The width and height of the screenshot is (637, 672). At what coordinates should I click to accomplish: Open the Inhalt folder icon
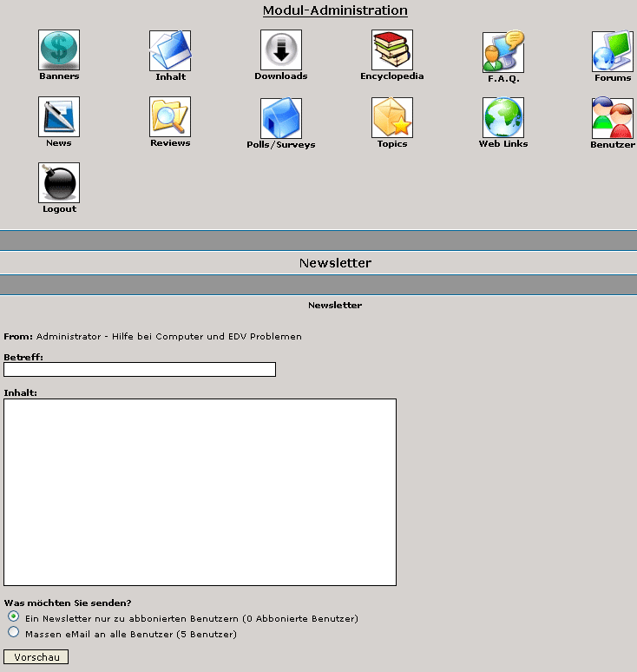point(170,50)
